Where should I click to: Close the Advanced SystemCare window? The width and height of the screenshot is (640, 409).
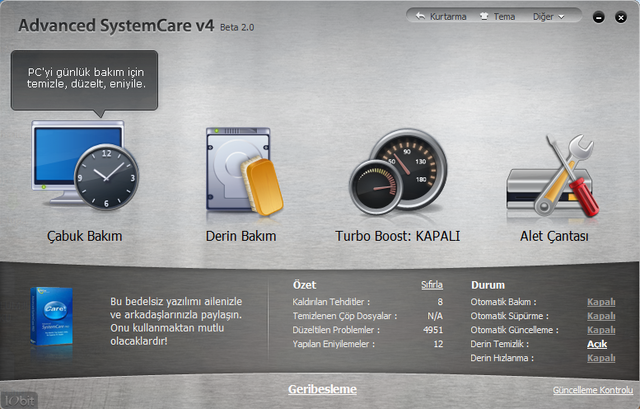click(x=621, y=17)
